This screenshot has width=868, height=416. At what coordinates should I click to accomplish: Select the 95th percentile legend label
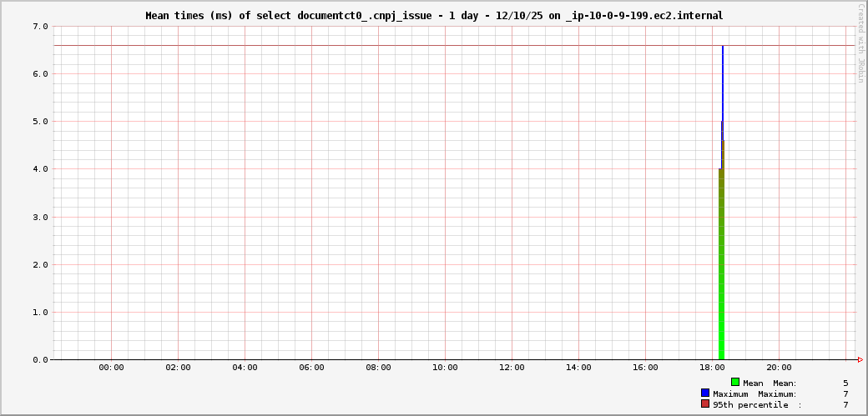coord(749,404)
